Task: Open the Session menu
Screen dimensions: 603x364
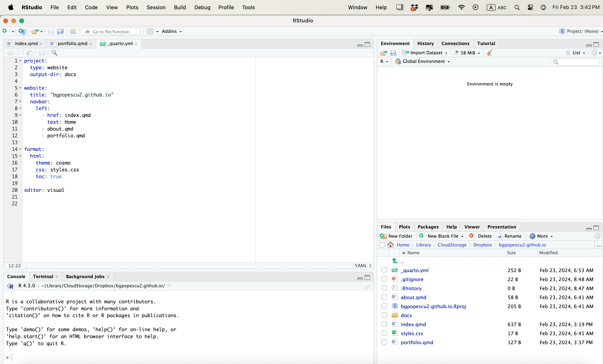Action: (x=156, y=7)
